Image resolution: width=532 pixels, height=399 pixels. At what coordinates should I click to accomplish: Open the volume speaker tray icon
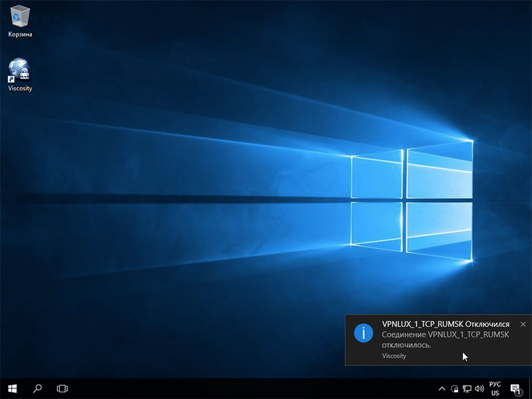point(479,389)
